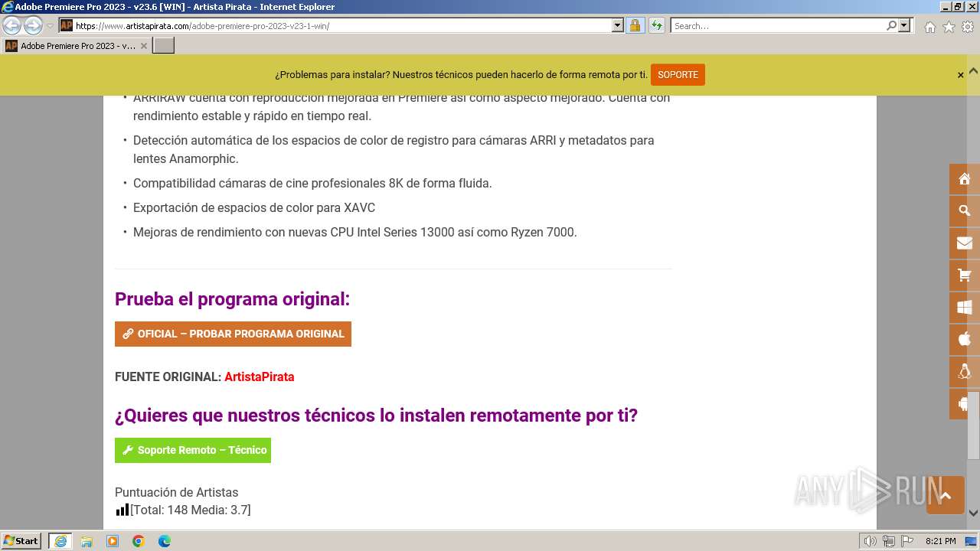Image resolution: width=980 pixels, height=551 pixels.
Task: Open the browser Home icon
Action: pos(929,27)
